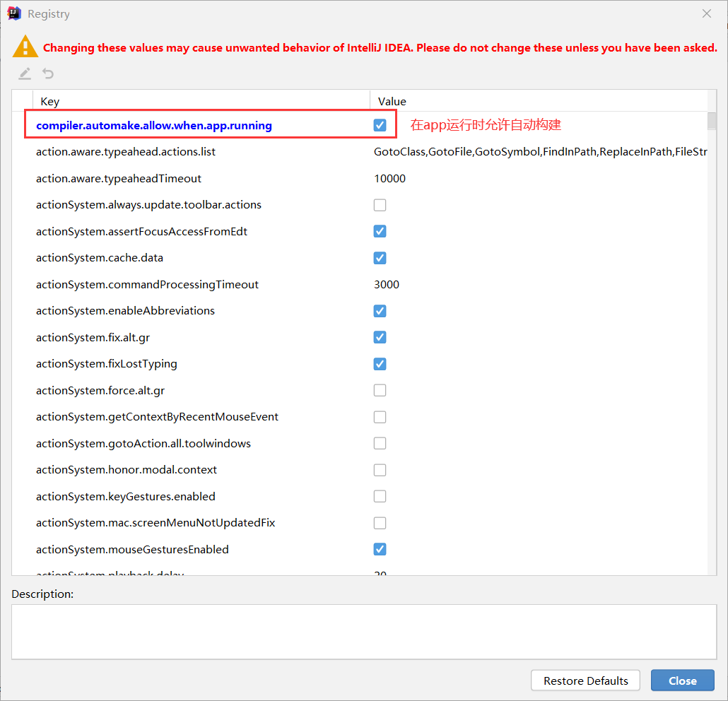Select actionSystem.cache.data key text

click(x=100, y=258)
